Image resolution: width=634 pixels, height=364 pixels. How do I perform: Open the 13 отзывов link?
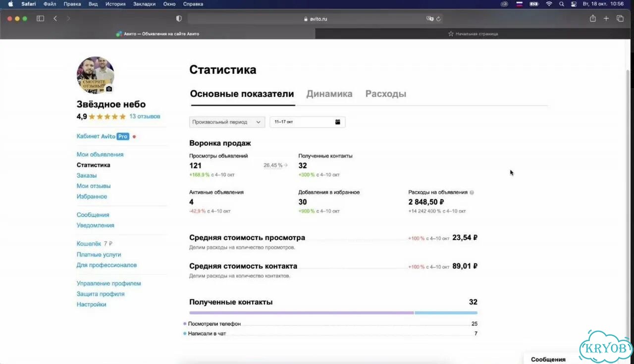coord(145,116)
